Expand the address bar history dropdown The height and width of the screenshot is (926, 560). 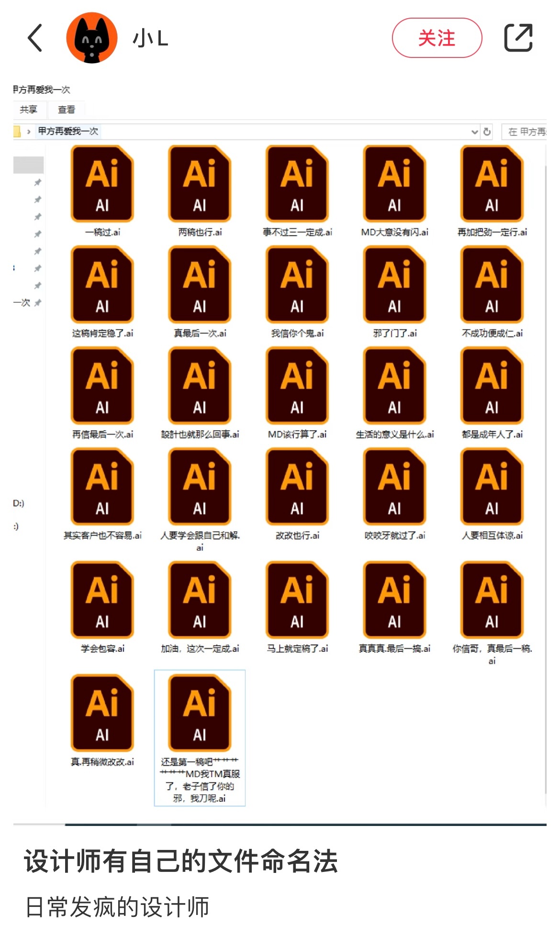click(x=474, y=132)
